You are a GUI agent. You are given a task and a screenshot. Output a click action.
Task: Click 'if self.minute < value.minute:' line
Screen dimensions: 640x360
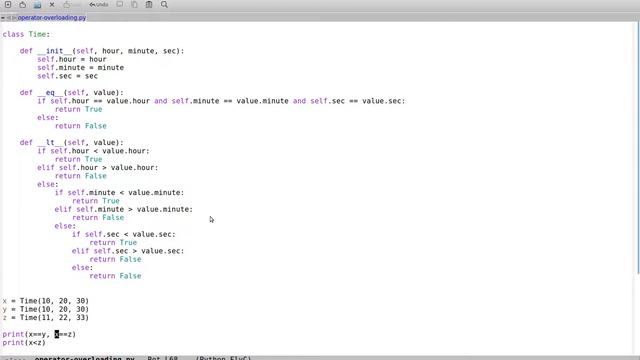pyautogui.click(x=120, y=193)
